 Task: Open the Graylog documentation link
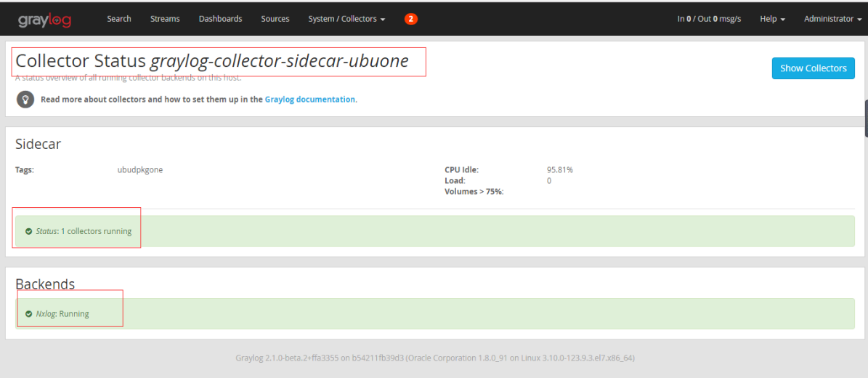[x=311, y=100]
